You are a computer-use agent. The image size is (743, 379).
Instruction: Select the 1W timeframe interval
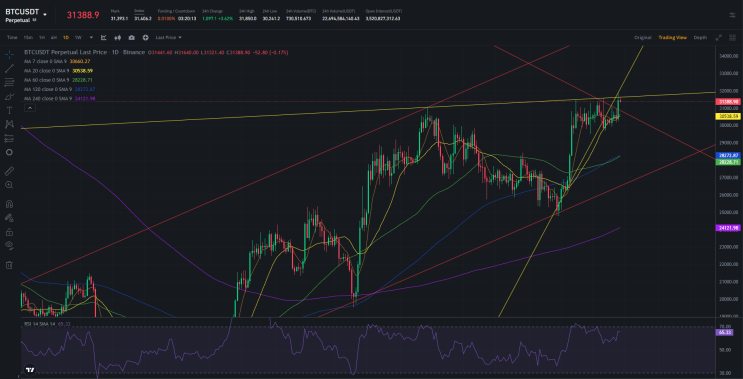78,37
